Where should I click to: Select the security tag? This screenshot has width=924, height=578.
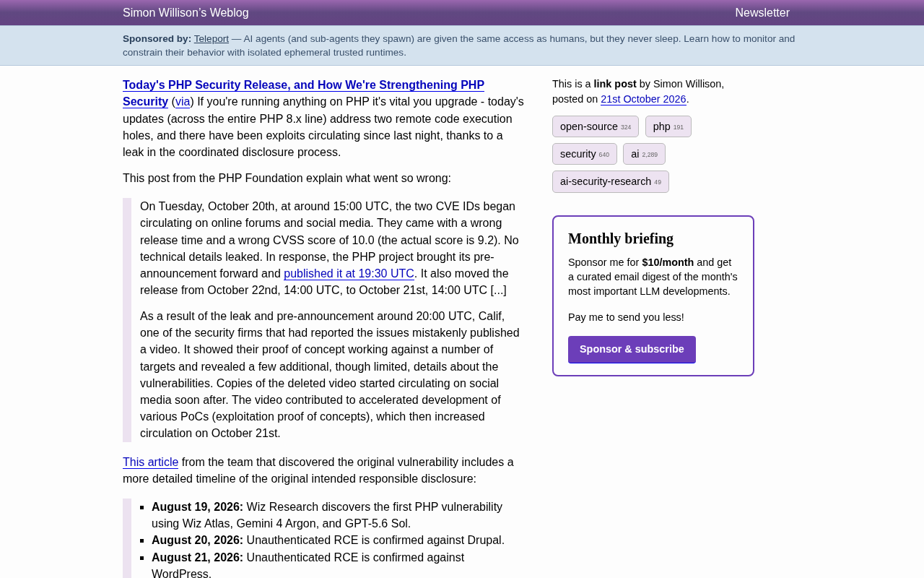[x=585, y=154]
